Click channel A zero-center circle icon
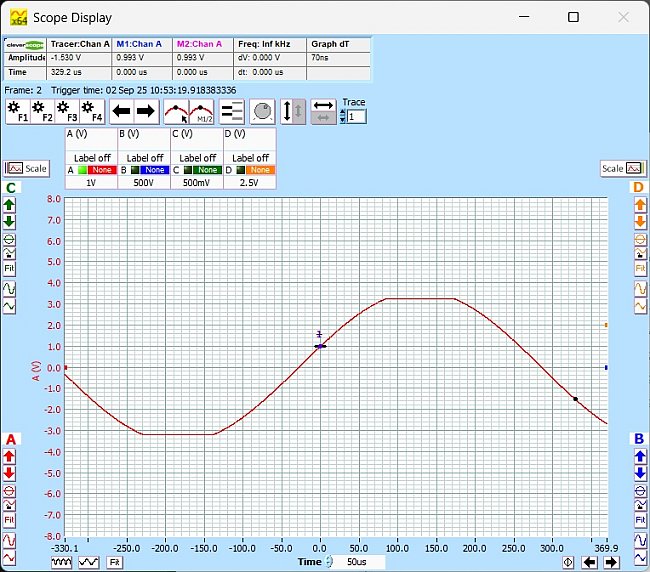Image resolution: width=650 pixels, height=572 pixels. click(x=9, y=491)
